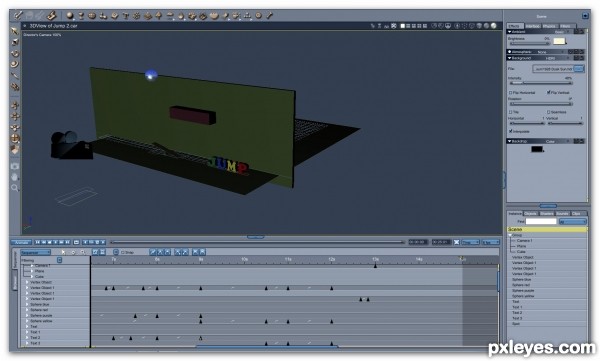The image size is (600, 361).
Task: Expand the Text 2 track in sequencer
Action: coord(27,338)
